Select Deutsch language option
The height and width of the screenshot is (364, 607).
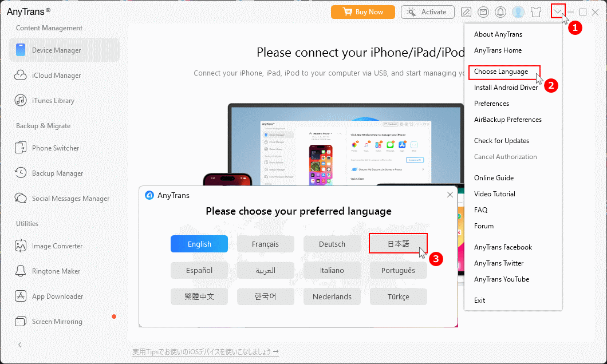[332, 244]
